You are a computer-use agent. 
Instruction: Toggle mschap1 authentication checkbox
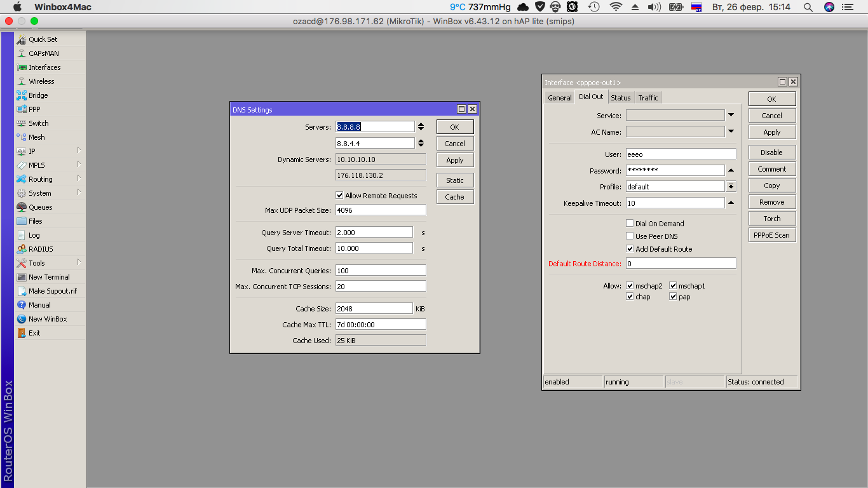click(673, 286)
